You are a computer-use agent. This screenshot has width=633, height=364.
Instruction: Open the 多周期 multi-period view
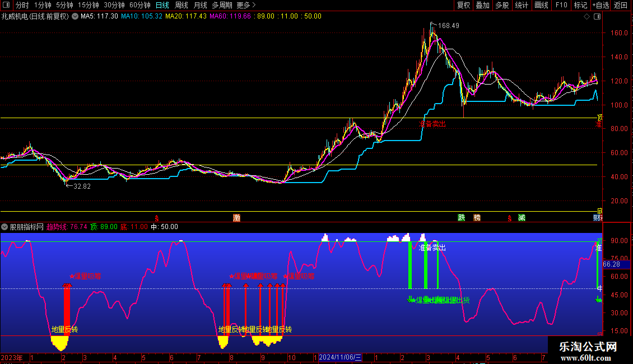point(222,5)
